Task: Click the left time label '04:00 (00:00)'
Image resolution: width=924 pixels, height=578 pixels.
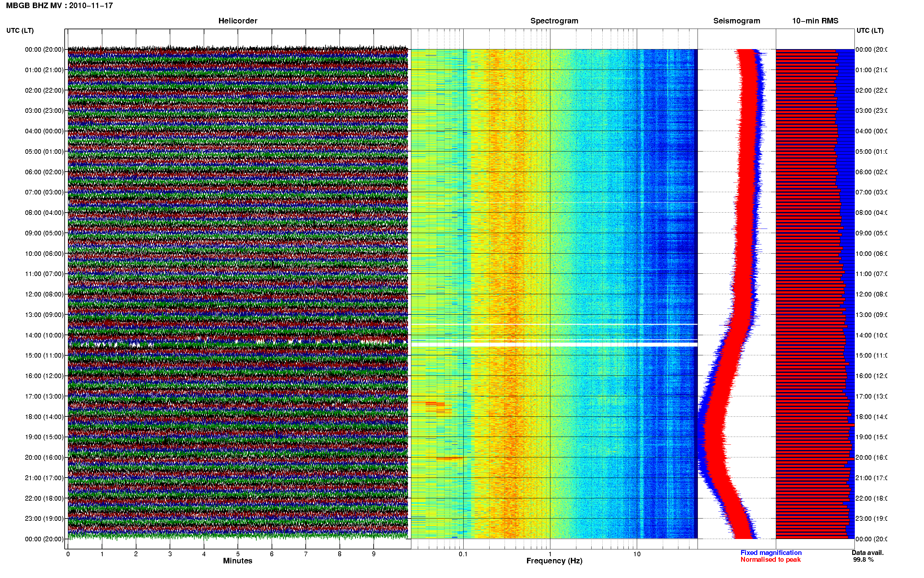Action: point(44,131)
